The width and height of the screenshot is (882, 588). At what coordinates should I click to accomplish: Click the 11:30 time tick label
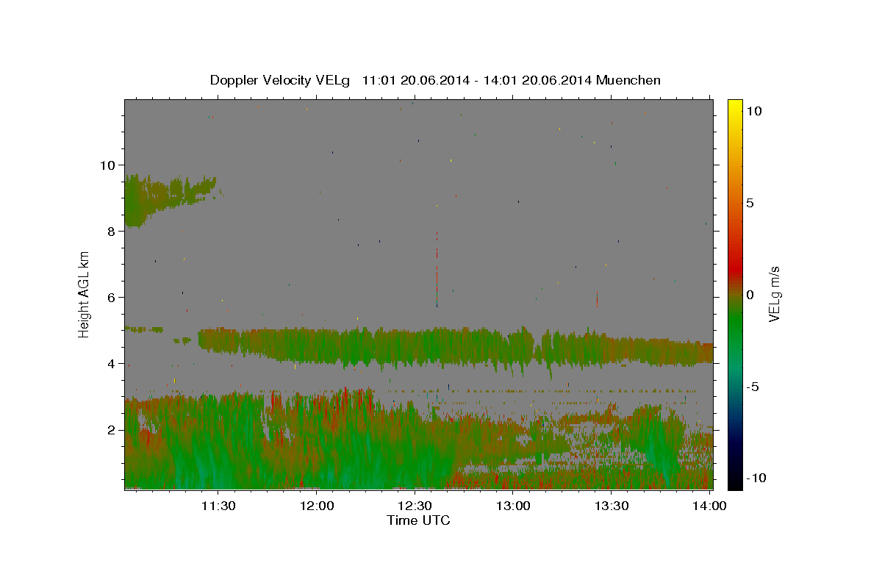(x=218, y=506)
